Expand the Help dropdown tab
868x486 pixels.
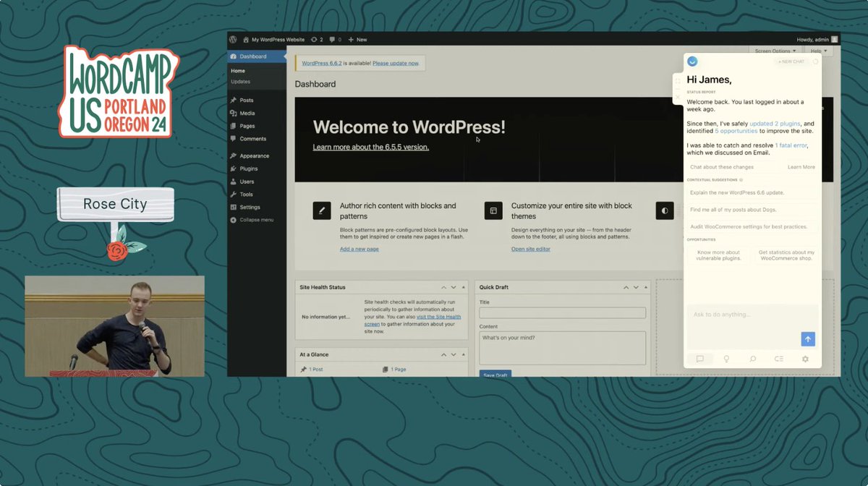pos(817,51)
